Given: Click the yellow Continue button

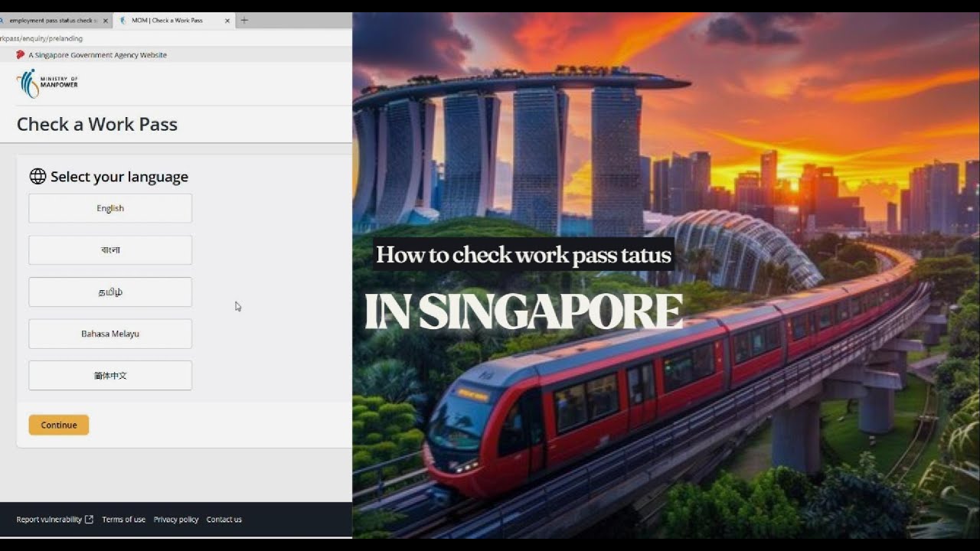Looking at the screenshot, I should click(x=59, y=425).
